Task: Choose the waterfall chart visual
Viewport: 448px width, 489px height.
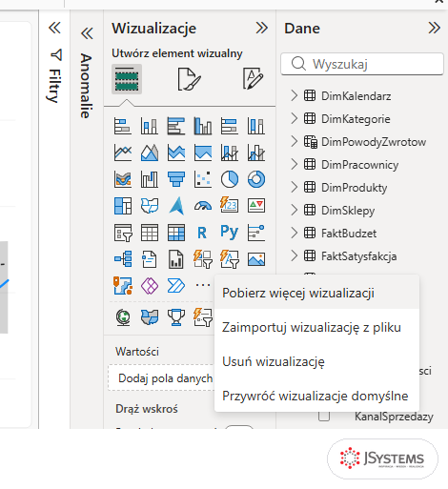Action: click(150, 179)
